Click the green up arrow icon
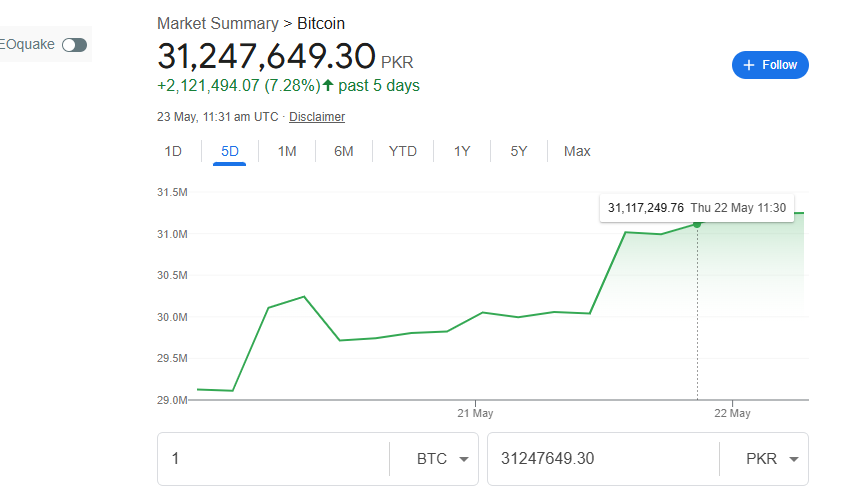The height and width of the screenshot is (495, 853). pyautogui.click(x=328, y=85)
